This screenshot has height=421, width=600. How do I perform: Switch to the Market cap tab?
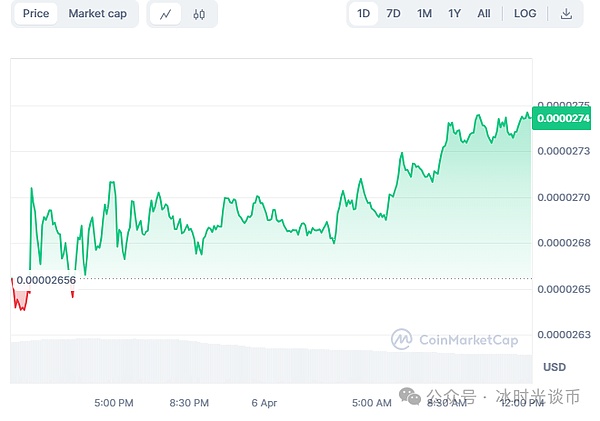tap(97, 14)
